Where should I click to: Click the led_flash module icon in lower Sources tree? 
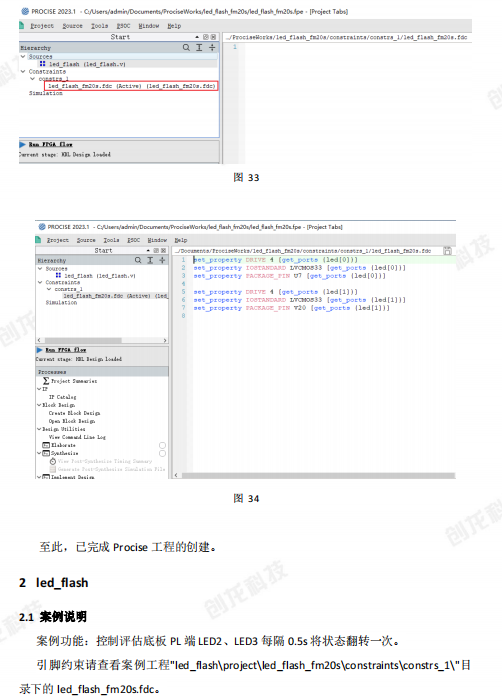click(x=58, y=276)
